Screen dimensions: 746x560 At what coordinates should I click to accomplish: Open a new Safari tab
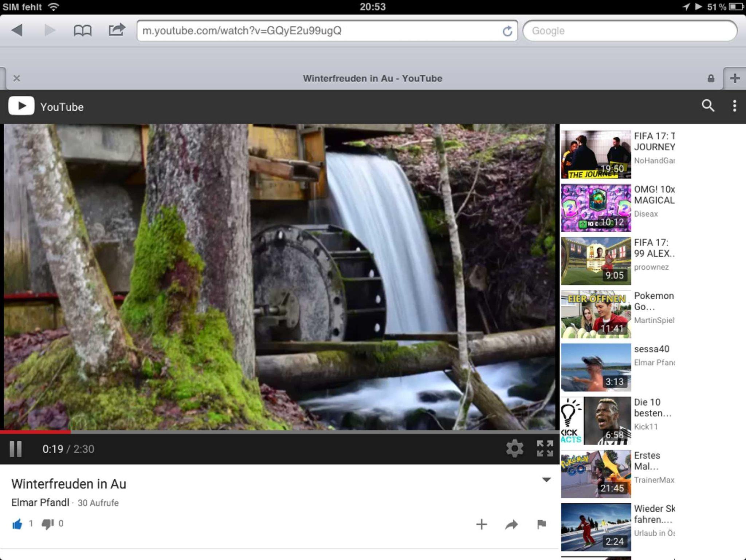pos(735,78)
